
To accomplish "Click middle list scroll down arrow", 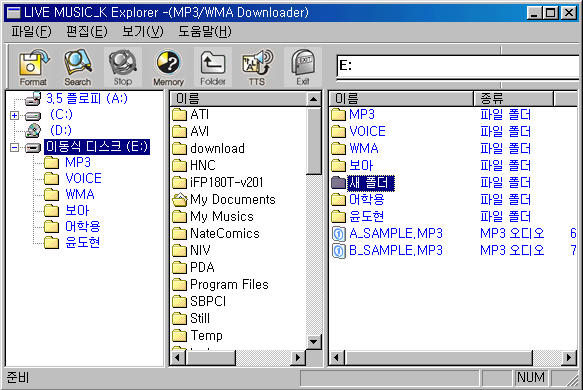I will 314,341.
